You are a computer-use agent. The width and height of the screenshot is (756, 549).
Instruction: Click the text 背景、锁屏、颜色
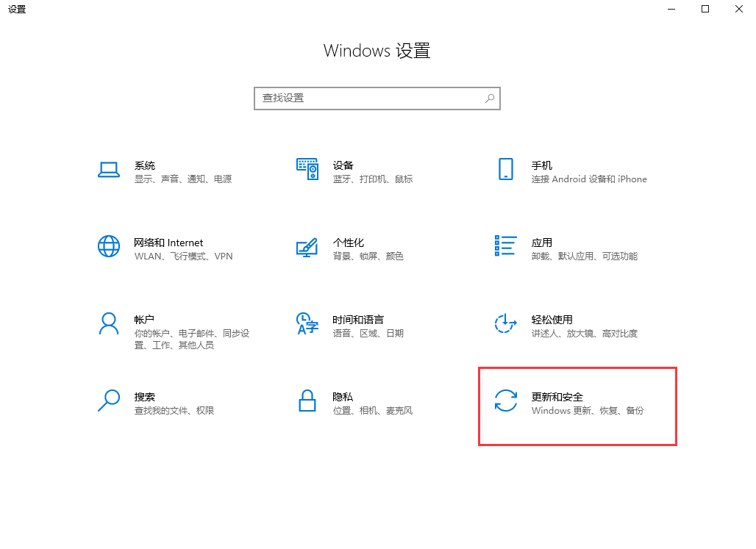click(x=368, y=256)
